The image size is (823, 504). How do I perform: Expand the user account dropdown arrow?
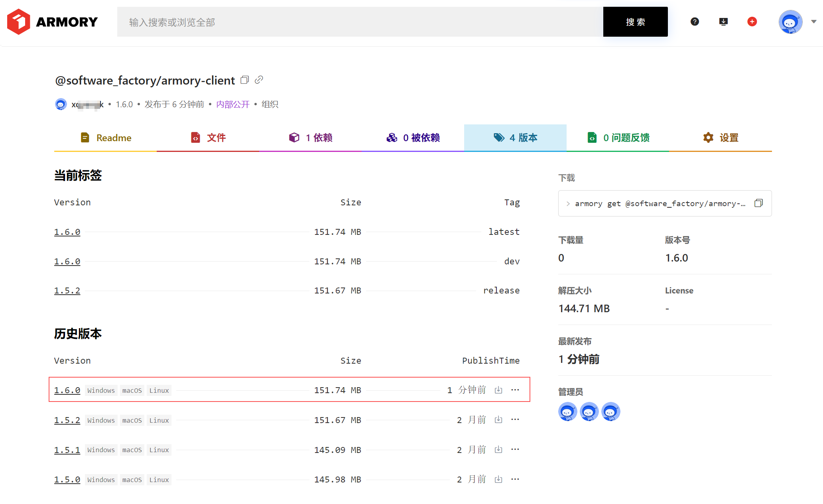tap(814, 22)
